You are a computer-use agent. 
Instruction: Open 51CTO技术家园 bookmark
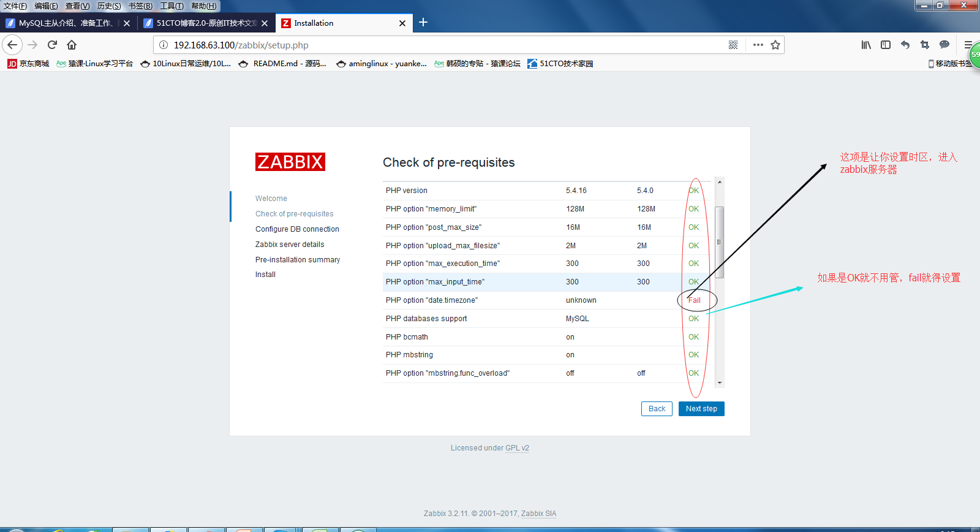point(560,64)
